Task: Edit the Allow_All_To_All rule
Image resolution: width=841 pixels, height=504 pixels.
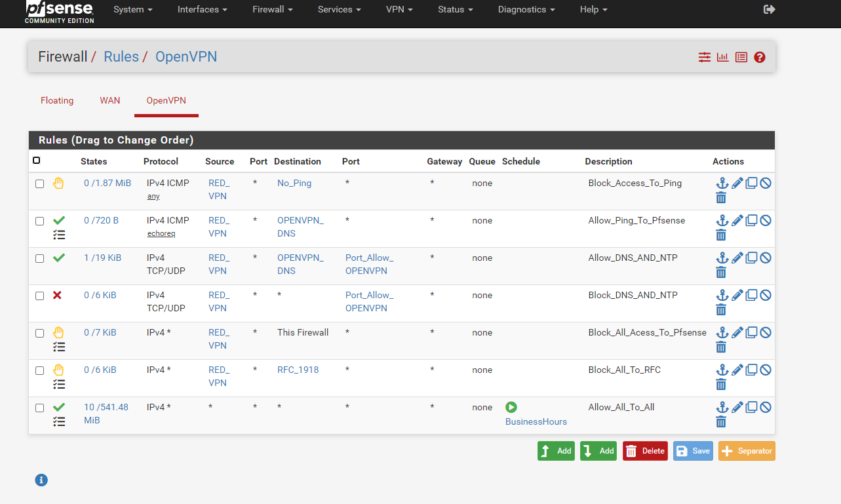Action: [x=737, y=407]
